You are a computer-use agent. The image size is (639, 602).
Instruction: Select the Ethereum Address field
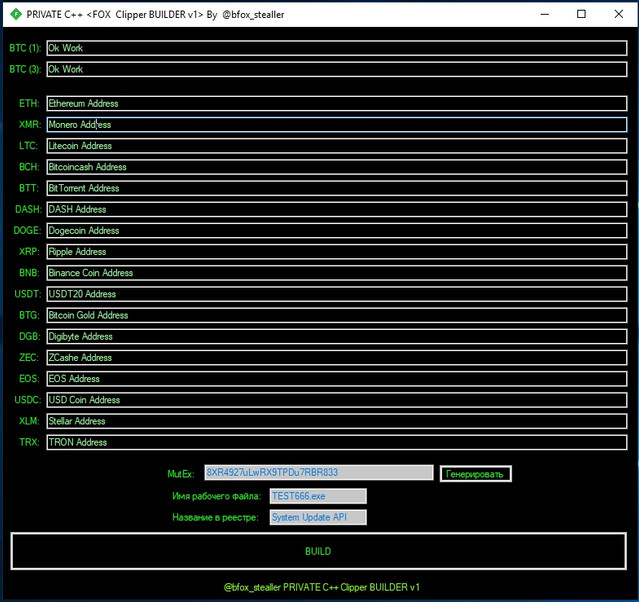337,104
